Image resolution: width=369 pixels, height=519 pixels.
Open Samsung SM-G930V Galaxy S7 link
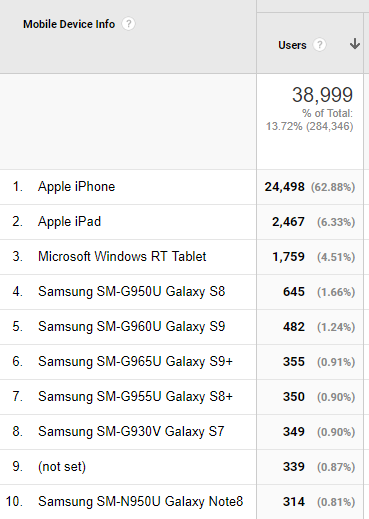tap(131, 432)
